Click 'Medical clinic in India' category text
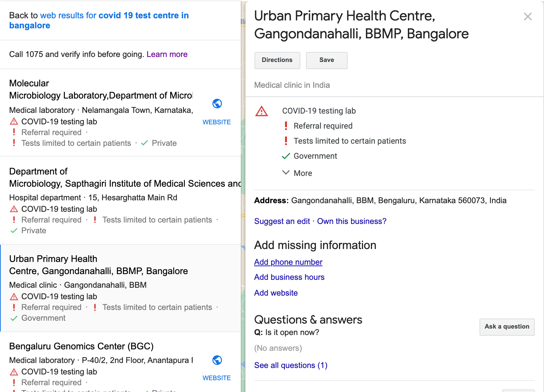Image resolution: width=544 pixels, height=392 pixels. 292,85
